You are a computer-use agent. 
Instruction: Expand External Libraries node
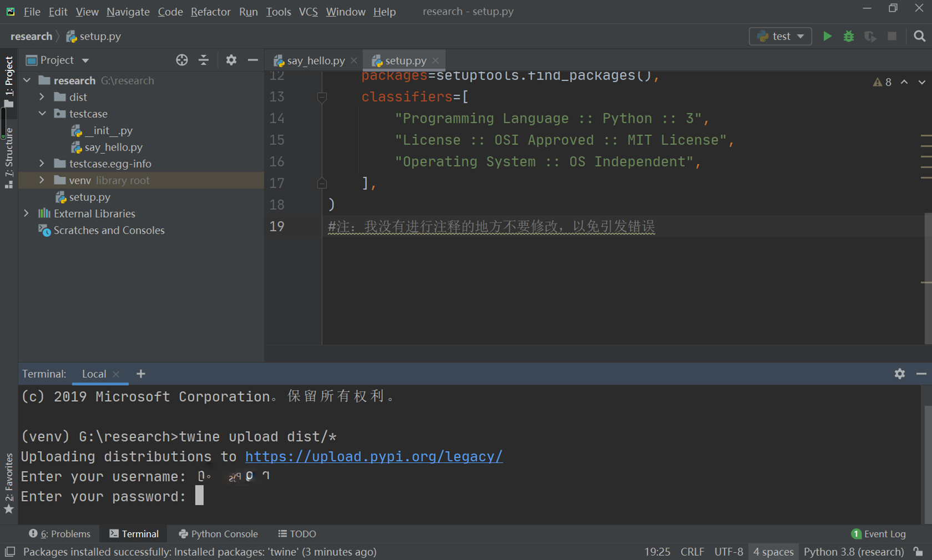27,214
